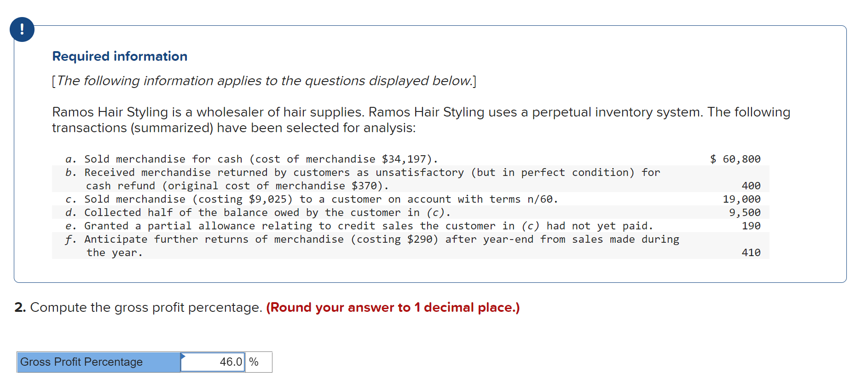The image size is (868, 386).
Task: Select the 410 value at the table bottom
Action: 752,252
